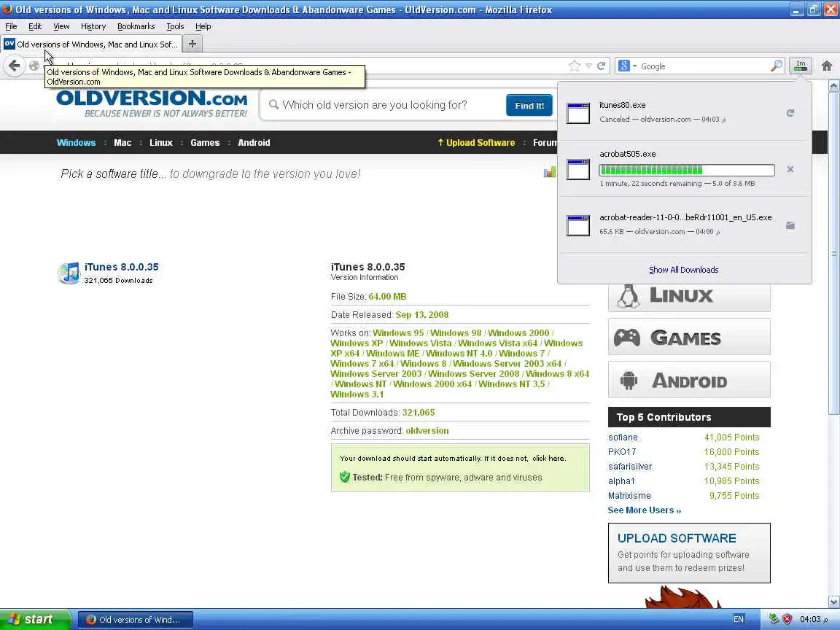
Task: Click the security shield tray icon
Action: (787, 619)
